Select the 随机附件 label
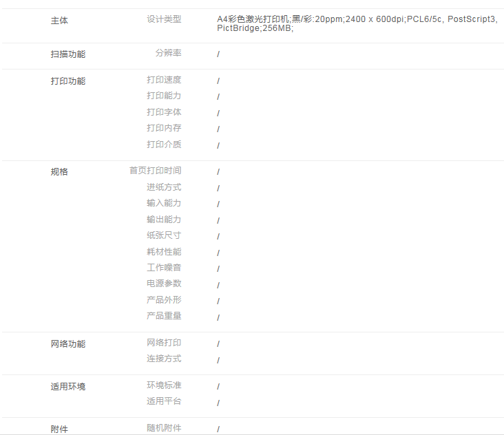Image resolution: width=504 pixels, height=435 pixels. pyautogui.click(x=164, y=428)
